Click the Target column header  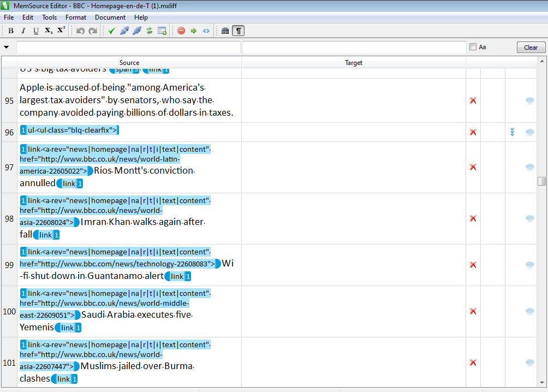(x=354, y=63)
